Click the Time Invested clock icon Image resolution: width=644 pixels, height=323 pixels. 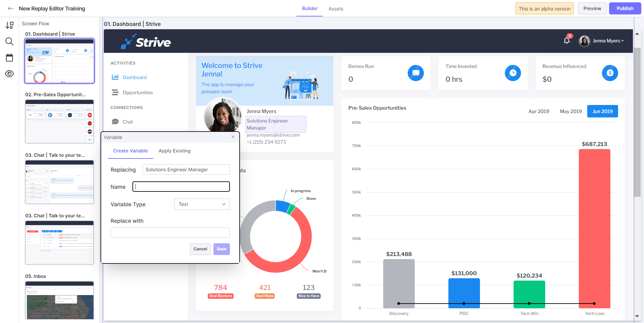pos(513,73)
